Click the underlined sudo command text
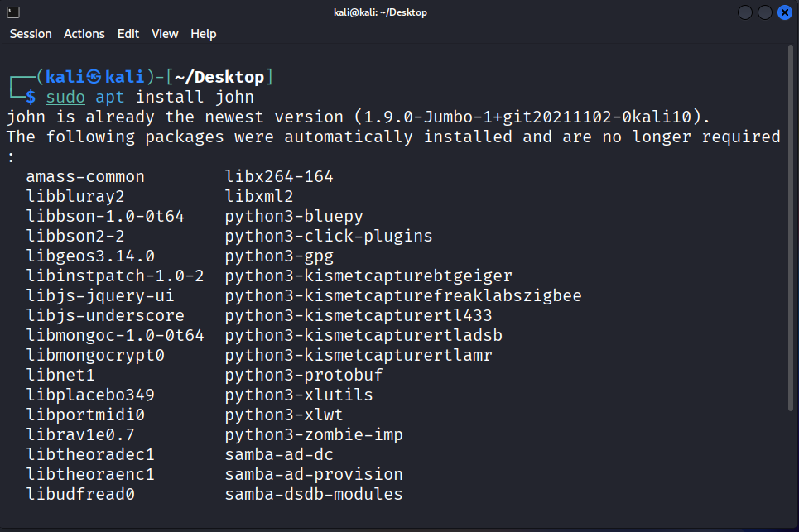799x532 pixels. tap(65, 97)
